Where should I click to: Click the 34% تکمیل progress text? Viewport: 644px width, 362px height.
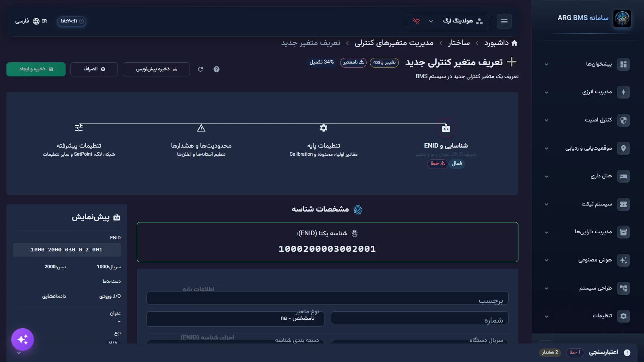tap(322, 62)
